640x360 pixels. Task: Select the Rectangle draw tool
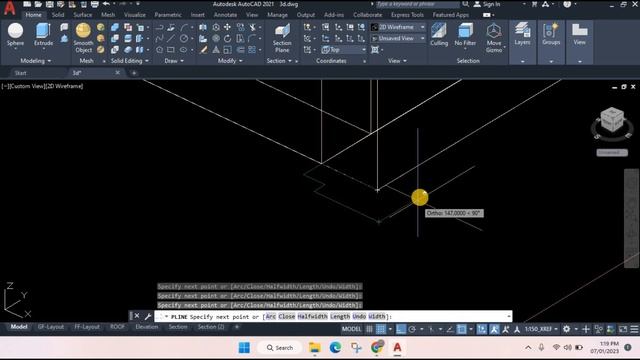(171, 50)
